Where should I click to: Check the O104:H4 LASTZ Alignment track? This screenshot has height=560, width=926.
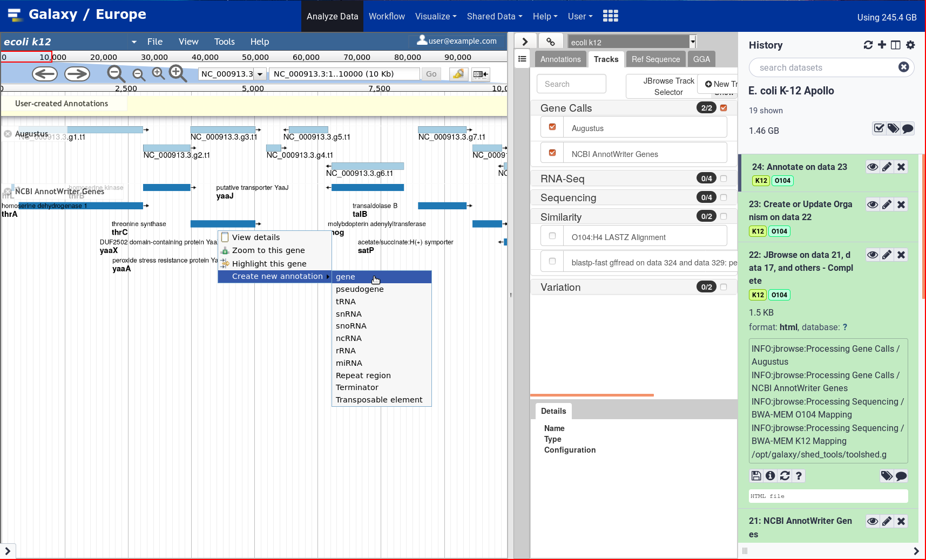(552, 236)
